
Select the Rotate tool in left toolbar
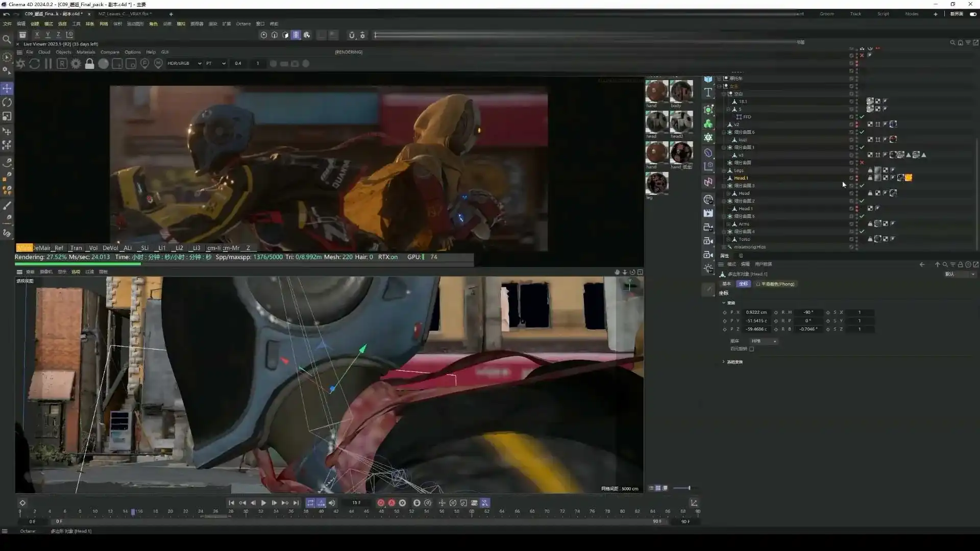[x=7, y=103]
